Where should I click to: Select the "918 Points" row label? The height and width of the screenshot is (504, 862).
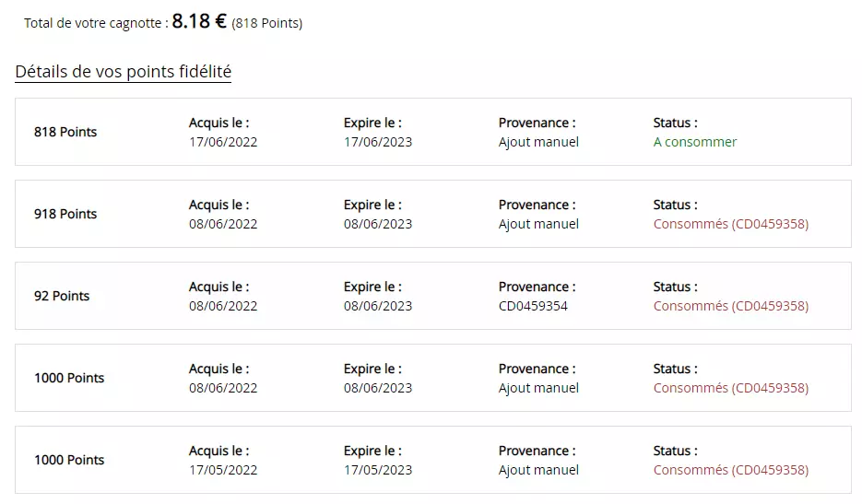[x=65, y=214]
